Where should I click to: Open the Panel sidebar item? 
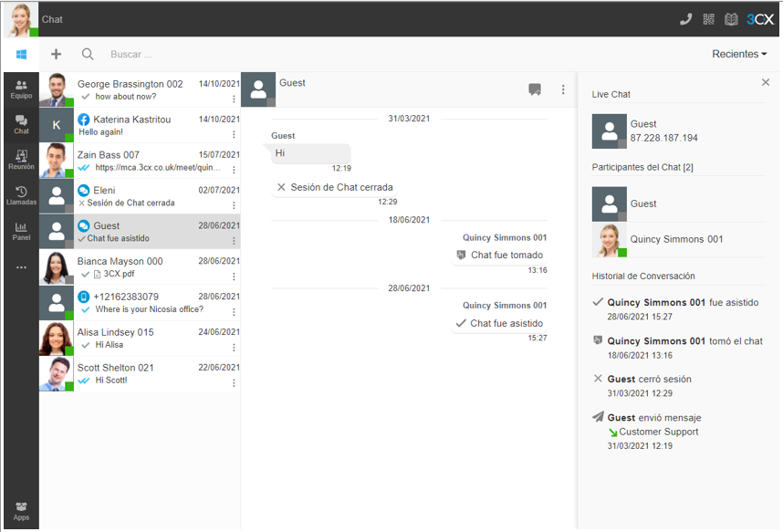click(x=21, y=231)
